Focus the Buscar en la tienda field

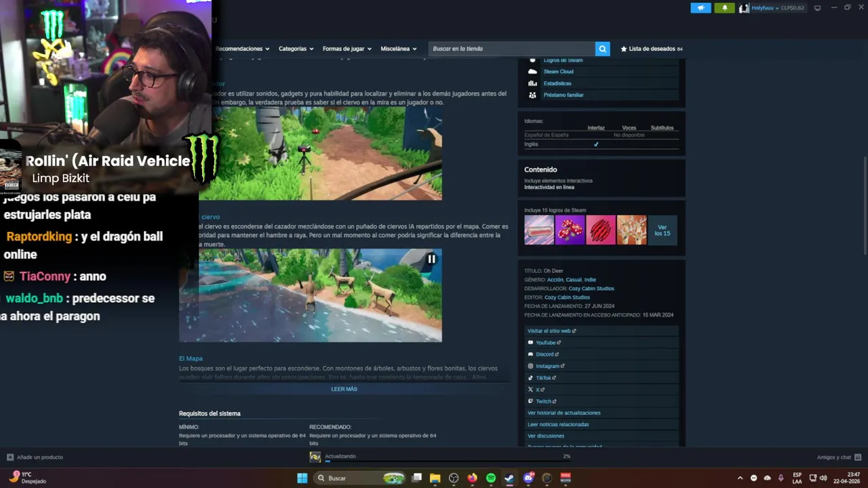pyautogui.click(x=512, y=49)
